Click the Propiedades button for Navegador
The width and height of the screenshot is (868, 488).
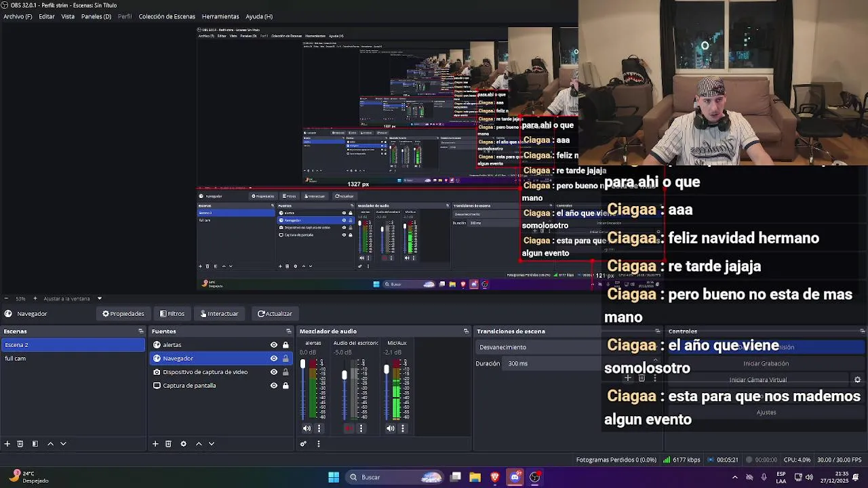(x=123, y=314)
